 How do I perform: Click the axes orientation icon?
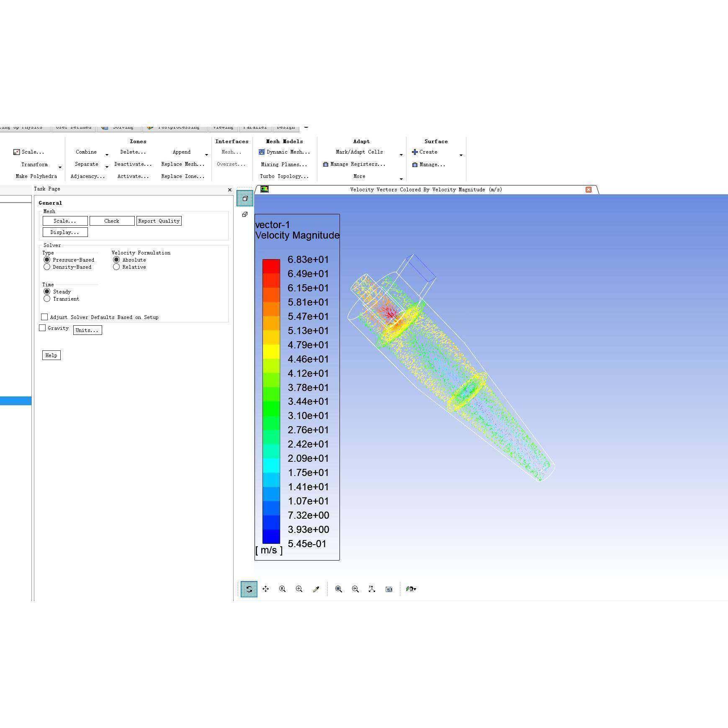(x=372, y=589)
